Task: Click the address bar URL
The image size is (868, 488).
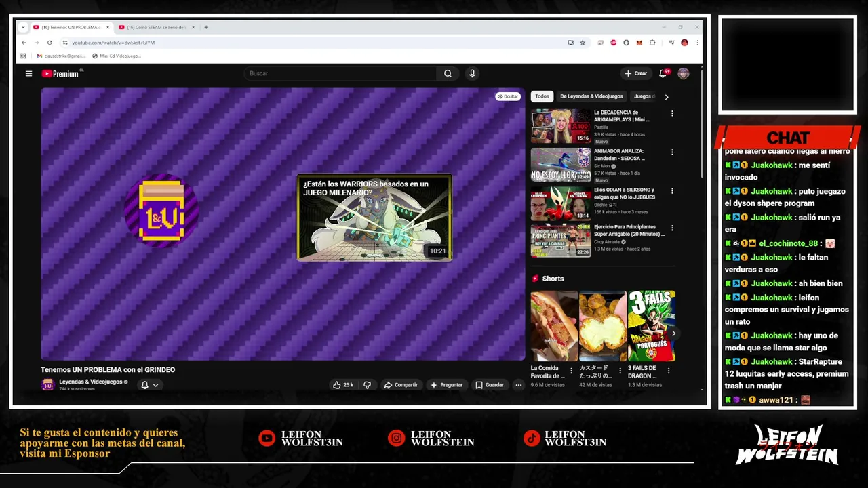Action: pos(113,43)
